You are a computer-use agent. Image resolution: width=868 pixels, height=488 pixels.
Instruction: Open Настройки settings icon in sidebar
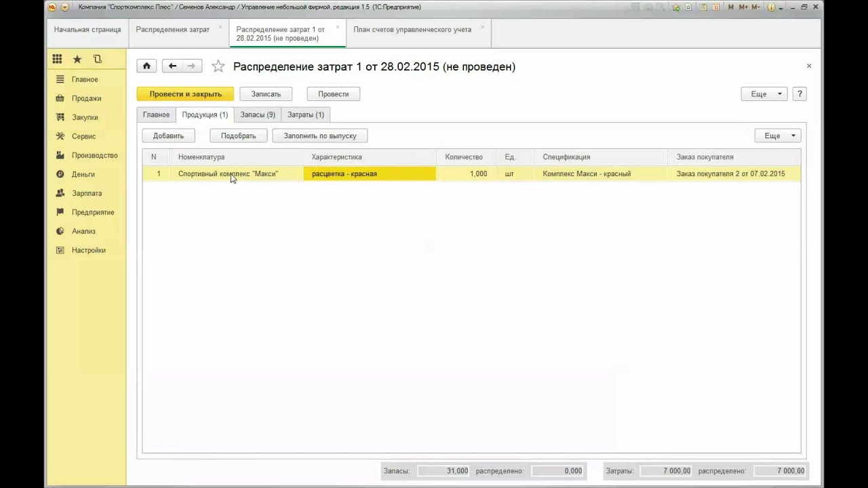tap(60, 250)
